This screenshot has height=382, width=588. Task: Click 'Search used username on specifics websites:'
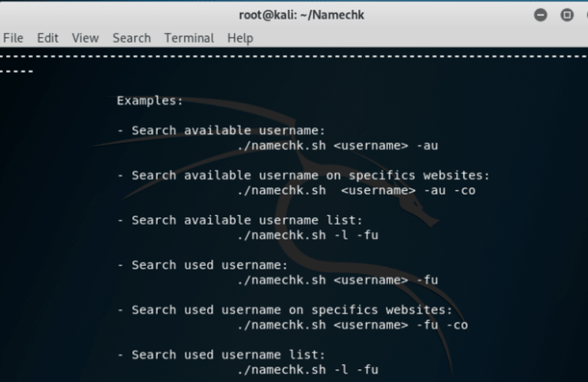(285, 310)
